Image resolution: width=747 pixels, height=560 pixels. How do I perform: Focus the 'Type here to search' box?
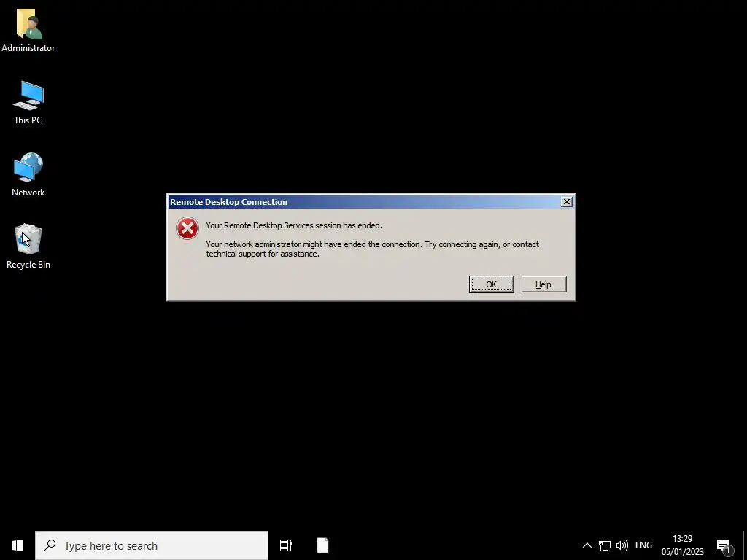pos(152,545)
